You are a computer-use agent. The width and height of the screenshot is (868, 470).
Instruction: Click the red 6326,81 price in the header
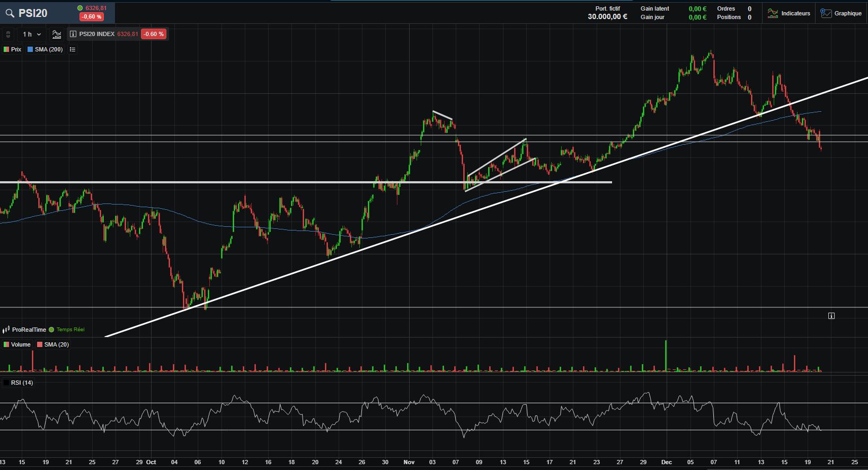pyautogui.click(x=96, y=8)
